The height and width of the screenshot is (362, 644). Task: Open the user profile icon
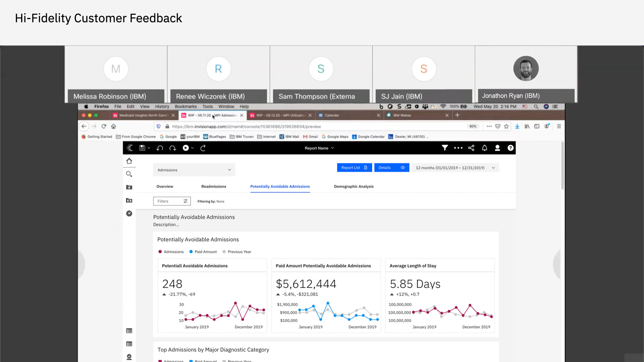click(497, 148)
